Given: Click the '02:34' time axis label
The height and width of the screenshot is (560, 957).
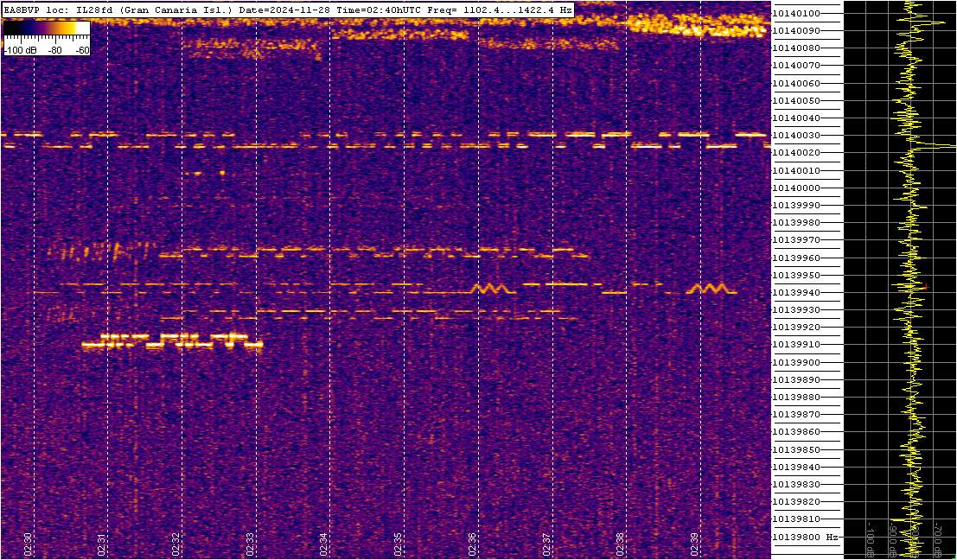Looking at the screenshot, I should tap(323, 543).
